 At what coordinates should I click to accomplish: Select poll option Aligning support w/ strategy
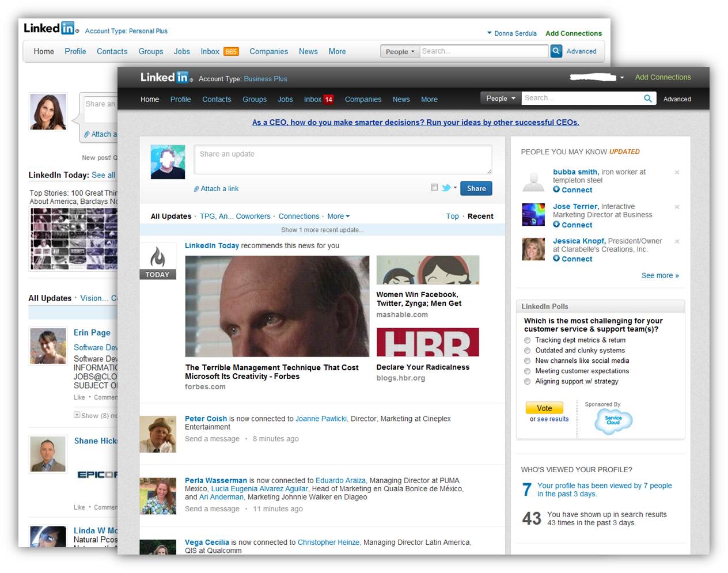click(528, 381)
